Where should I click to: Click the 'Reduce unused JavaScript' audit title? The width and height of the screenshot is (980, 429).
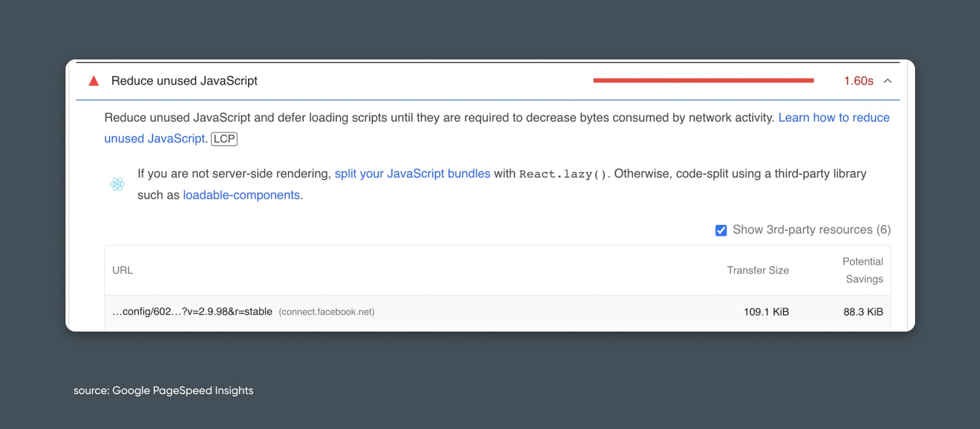(184, 81)
